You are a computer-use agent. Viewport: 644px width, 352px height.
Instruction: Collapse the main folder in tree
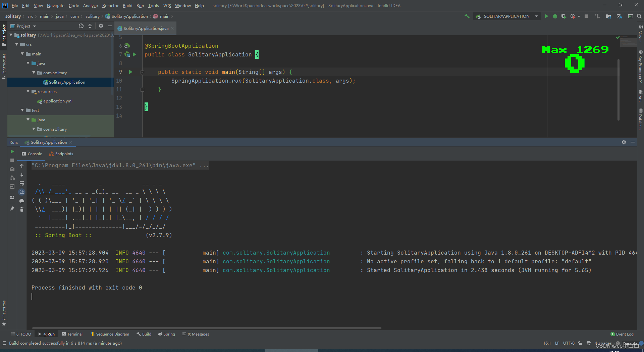22,54
